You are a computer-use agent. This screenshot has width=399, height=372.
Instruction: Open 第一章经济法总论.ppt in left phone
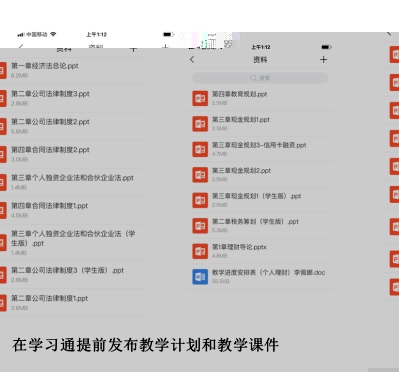[45, 66]
